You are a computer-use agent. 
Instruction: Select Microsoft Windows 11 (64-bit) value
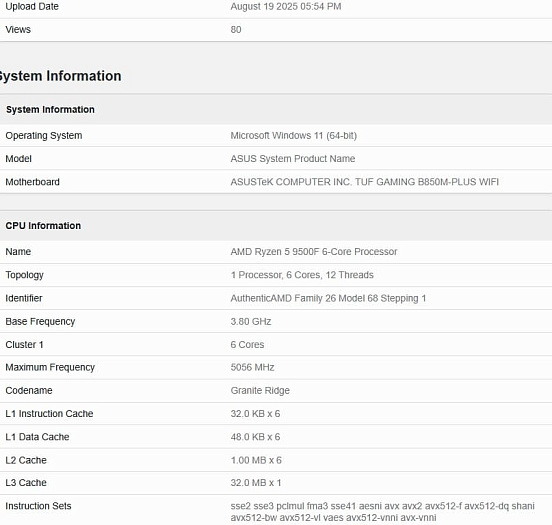point(294,136)
